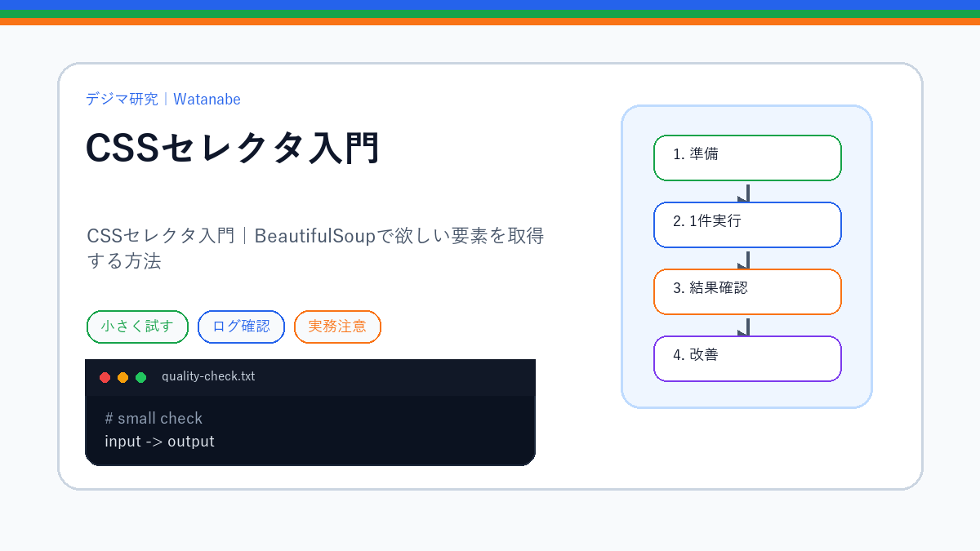980x551 pixels.
Task: Click the 小さく試す tag pill
Action: [137, 327]
